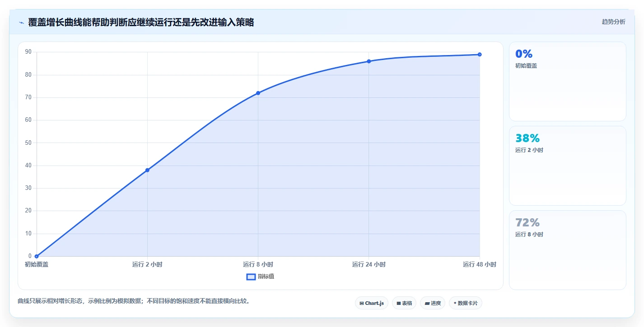Select the 进度 tag button

(x=432, y=303)
